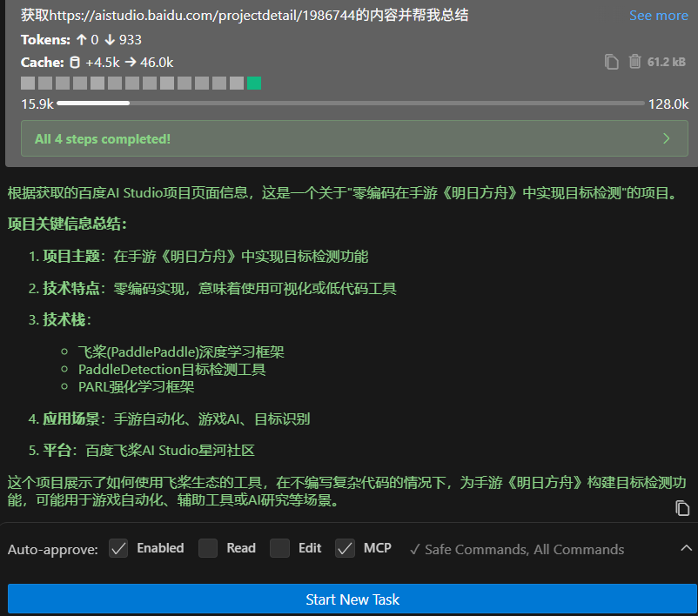Image resolution: width=698 pixels, height=616 pixels.
Task: Expand the All 4 steps completed banner
Action: (x=354, y=138)
